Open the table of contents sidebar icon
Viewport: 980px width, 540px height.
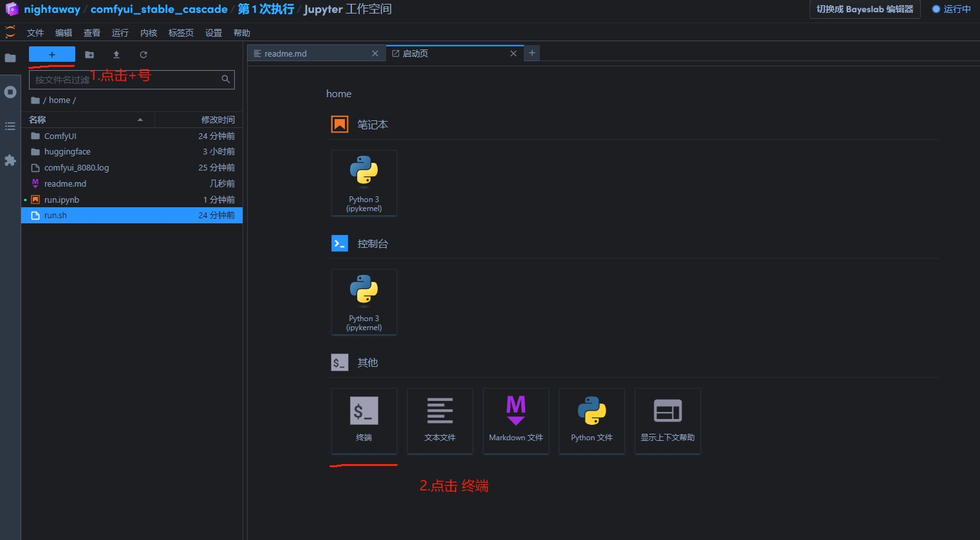pos(10,126)
